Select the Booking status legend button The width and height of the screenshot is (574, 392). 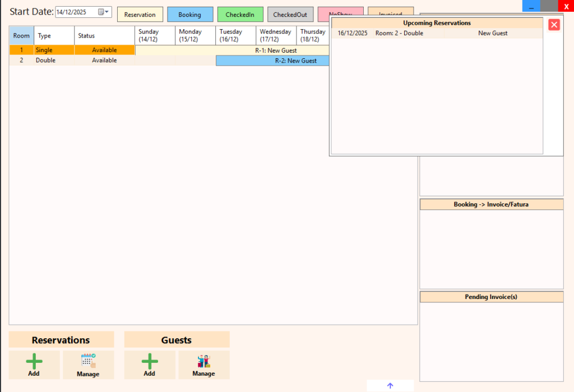coord(190,15)
